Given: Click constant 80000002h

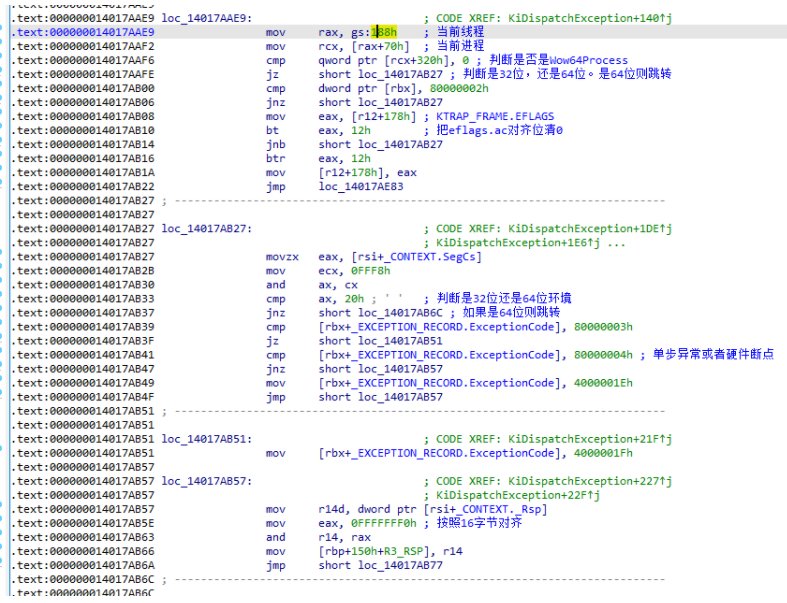Looking at the screenshot, I should (x=459, y=88).
